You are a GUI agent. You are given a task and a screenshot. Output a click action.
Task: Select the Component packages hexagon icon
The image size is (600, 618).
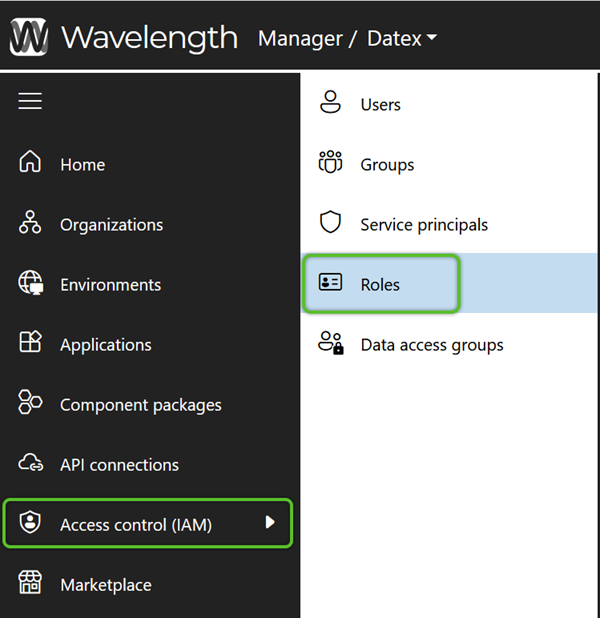[30, 402]
